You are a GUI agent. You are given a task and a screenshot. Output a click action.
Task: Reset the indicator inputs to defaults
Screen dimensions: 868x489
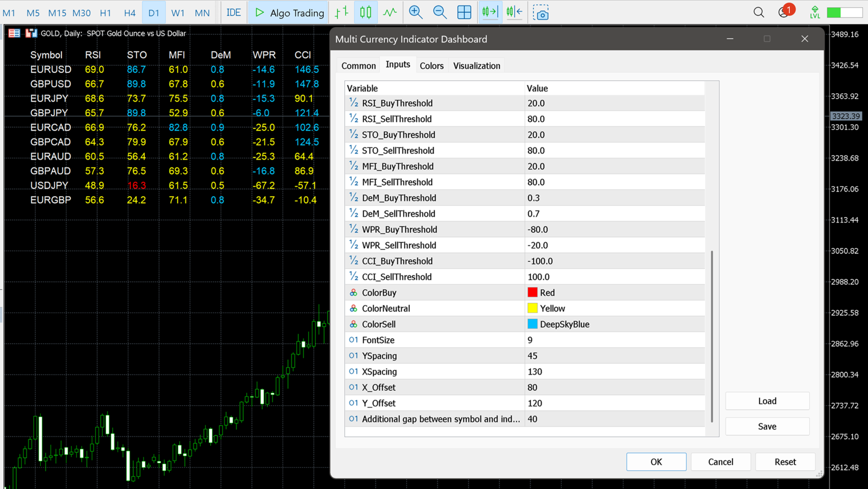[785, 461]
